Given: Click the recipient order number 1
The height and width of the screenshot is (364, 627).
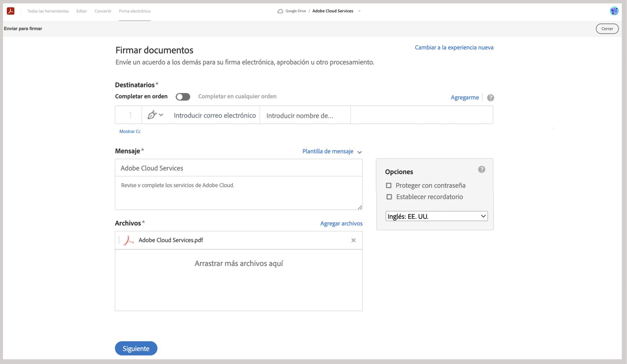Looking at the screenshot, I should pos(130,115).
